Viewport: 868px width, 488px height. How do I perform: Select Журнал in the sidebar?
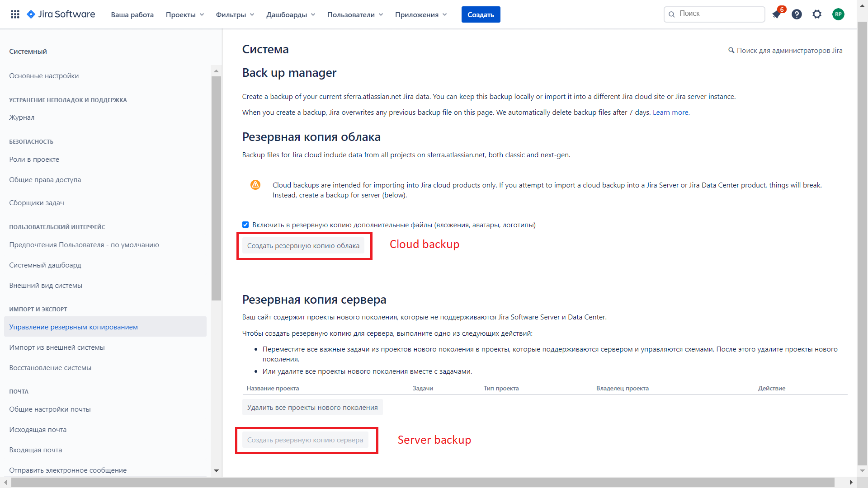[x=22, y=117]
